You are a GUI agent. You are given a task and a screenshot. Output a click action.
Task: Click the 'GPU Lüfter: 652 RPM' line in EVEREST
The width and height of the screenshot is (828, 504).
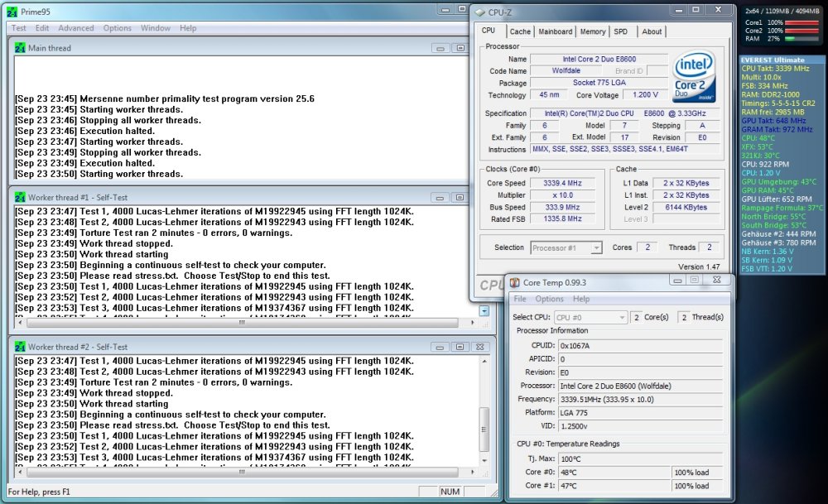pos(777,199)
